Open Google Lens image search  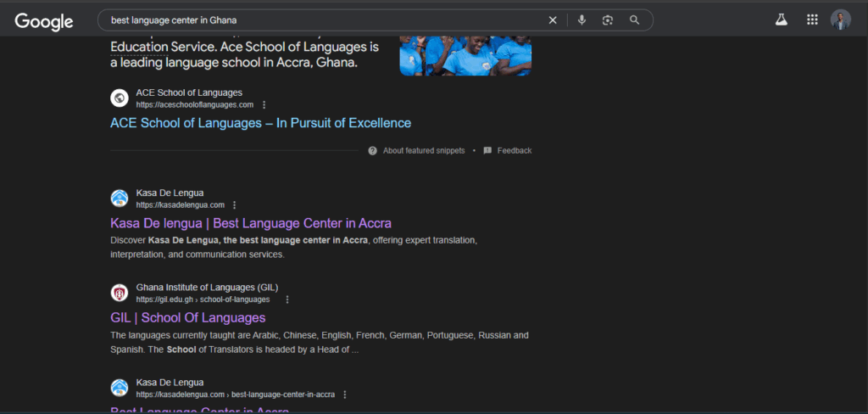point(608,20)
